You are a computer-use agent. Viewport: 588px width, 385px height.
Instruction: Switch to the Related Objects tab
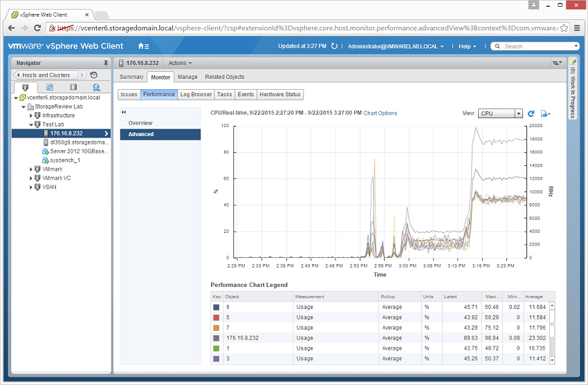(x=225, y=77)
